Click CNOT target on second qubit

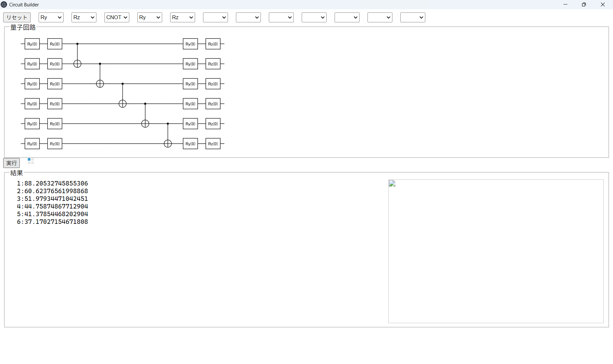point(77,64)
